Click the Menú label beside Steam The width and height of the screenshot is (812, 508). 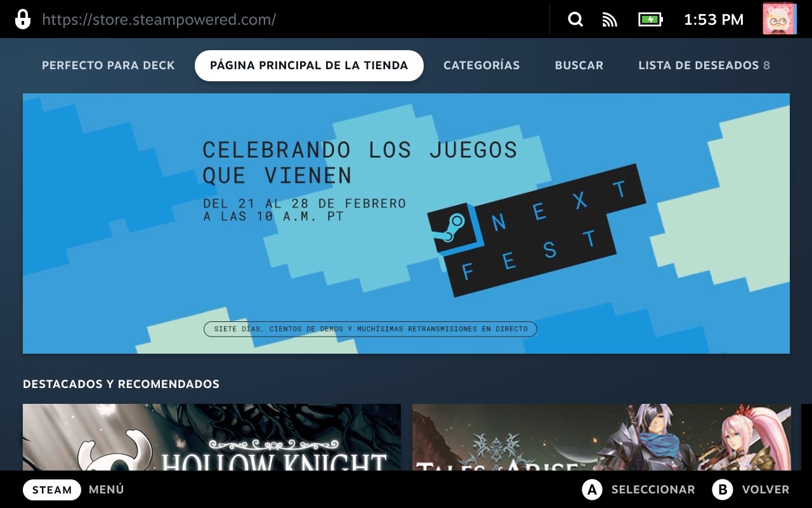[x=107, y=490]
